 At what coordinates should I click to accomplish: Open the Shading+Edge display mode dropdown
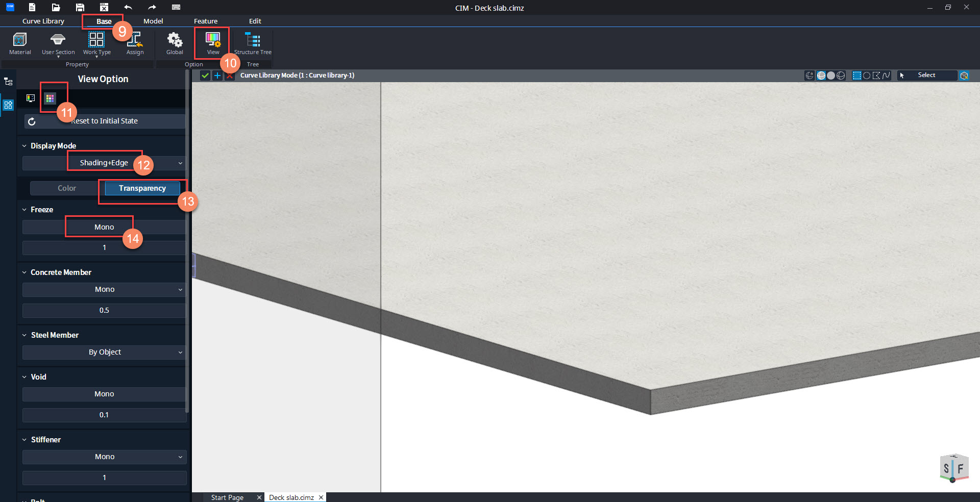tap(104, 163)
